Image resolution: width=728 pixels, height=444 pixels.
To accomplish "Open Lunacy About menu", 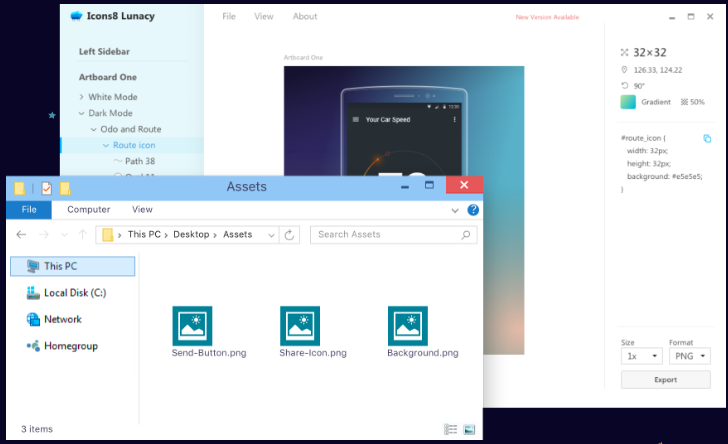I will [x=305, y=16].
